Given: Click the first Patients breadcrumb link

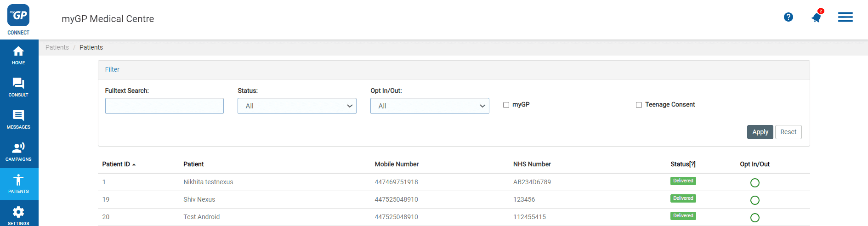Looking at the screenshot, I should (x=57, y=47).
